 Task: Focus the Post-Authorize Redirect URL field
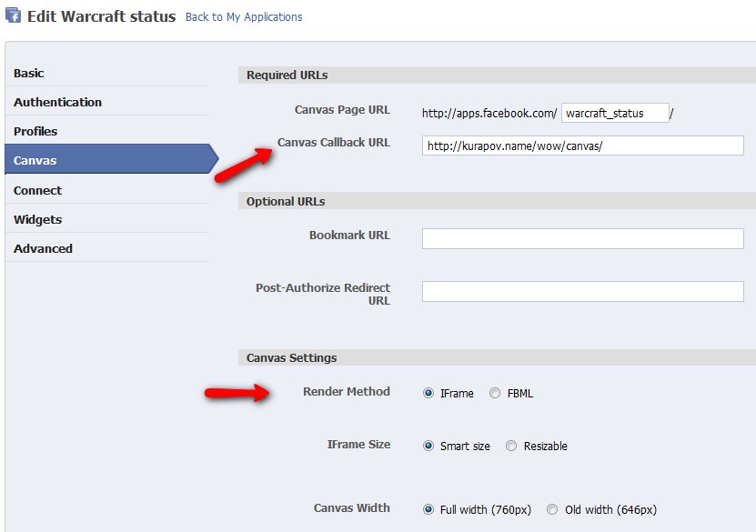coord(582,291)
